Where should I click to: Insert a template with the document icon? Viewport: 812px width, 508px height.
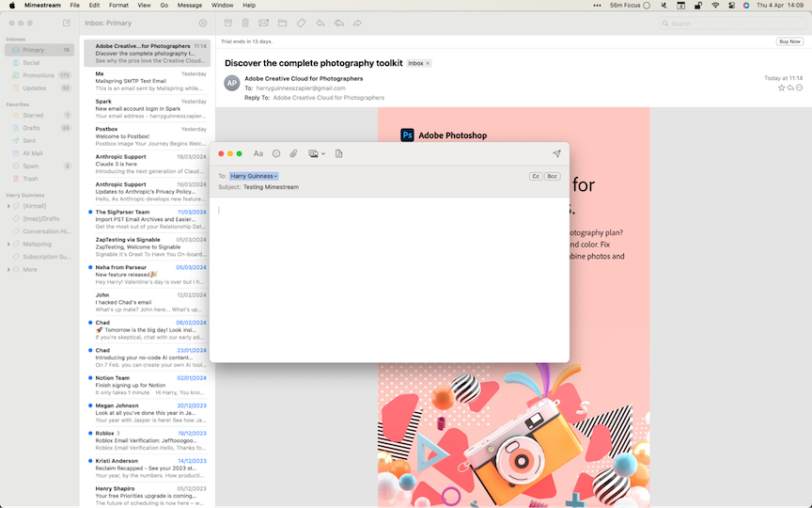pos(338,153)
